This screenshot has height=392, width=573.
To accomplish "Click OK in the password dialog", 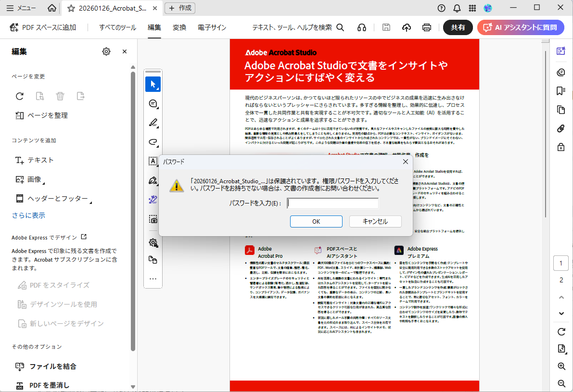I will [x=316, y=221].
